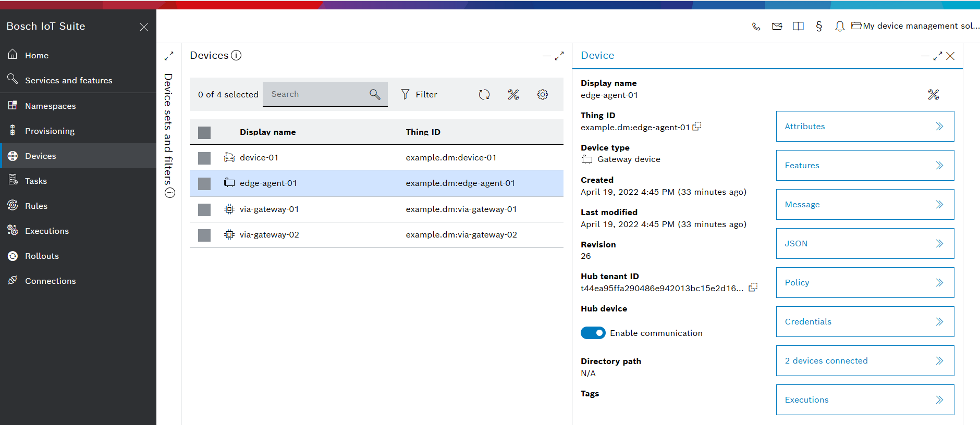Select via-gateway-01 in the table
Viewport: 980px width, 425px height.
pyautogui.click(x=269, y=209)
